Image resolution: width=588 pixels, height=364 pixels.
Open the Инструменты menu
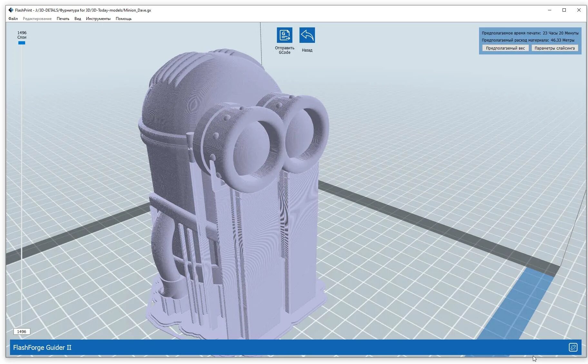98,19
